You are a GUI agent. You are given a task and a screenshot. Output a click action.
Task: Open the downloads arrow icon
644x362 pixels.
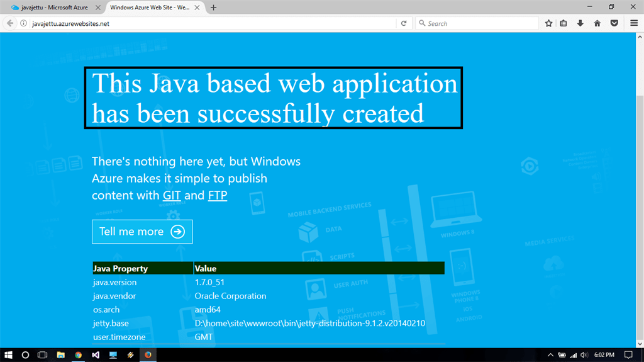[x=580, y=23]
